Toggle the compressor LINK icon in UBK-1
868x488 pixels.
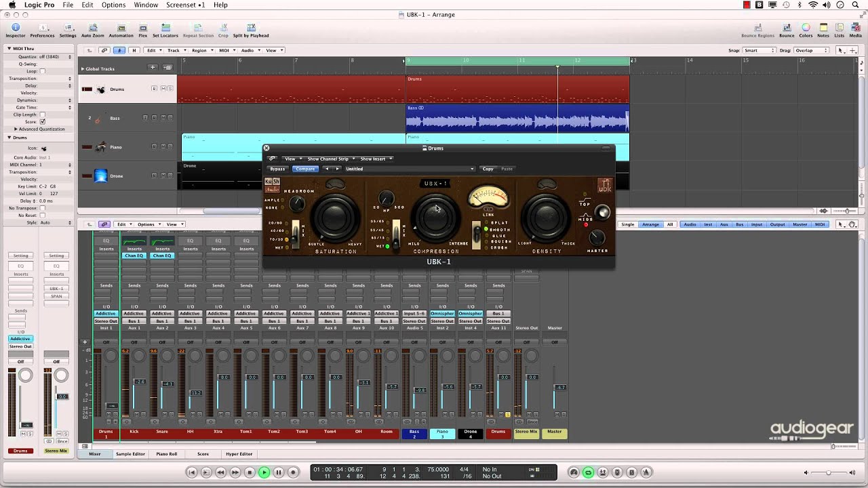(x=488, y=209)
